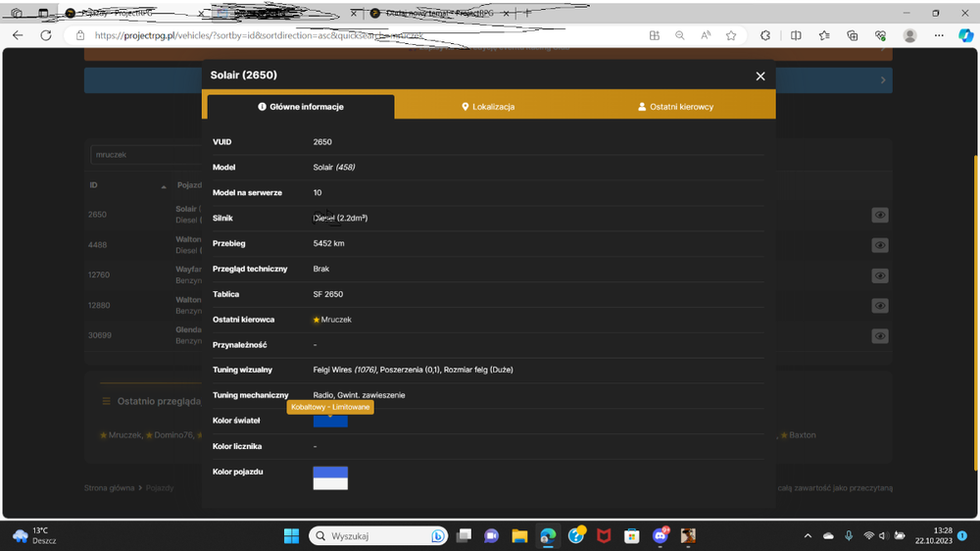Add page to favorites star icon
The width and height of the screenshot is (980, 551).
[x=731, y=35]
